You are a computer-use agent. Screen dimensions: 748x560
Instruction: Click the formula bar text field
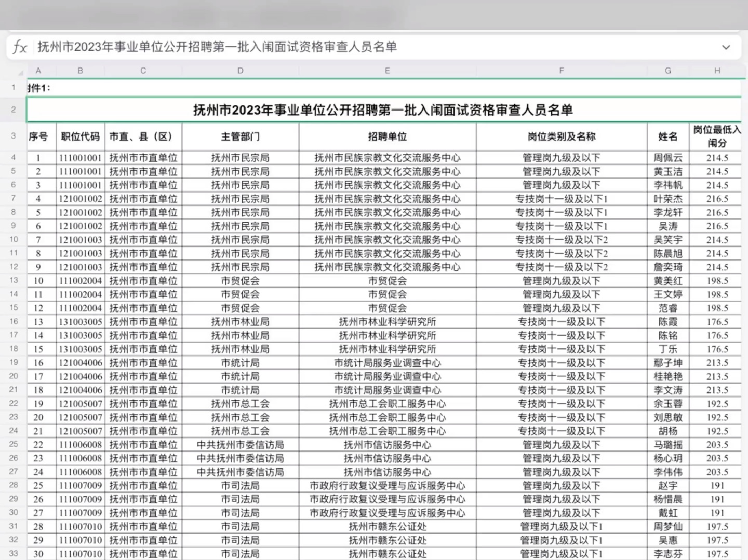coord(374,47)
